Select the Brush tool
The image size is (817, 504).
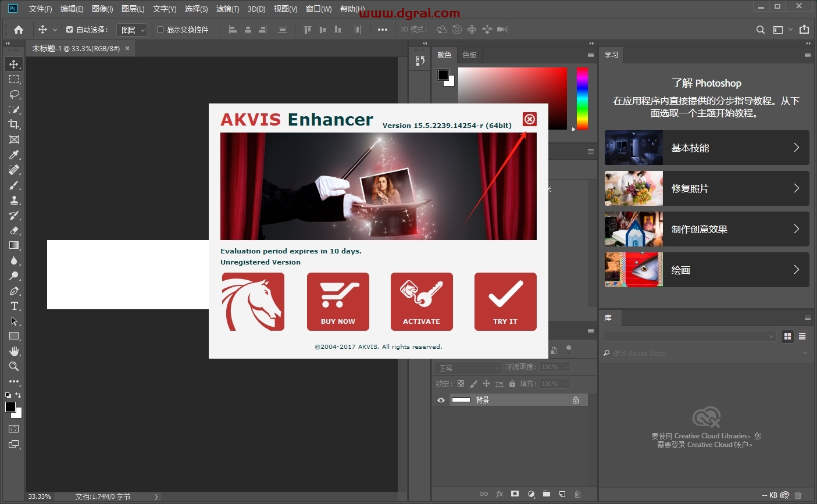point(14,185)
